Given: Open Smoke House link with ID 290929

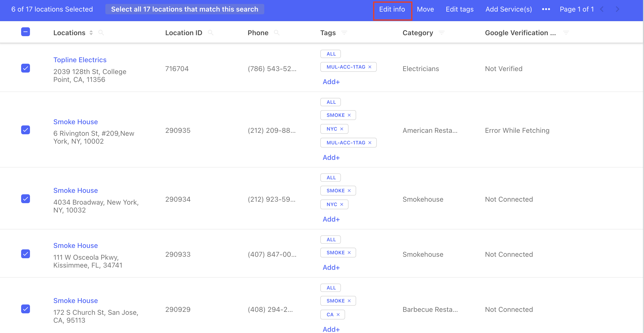Looking at the screenshot, I should [75, 301].
